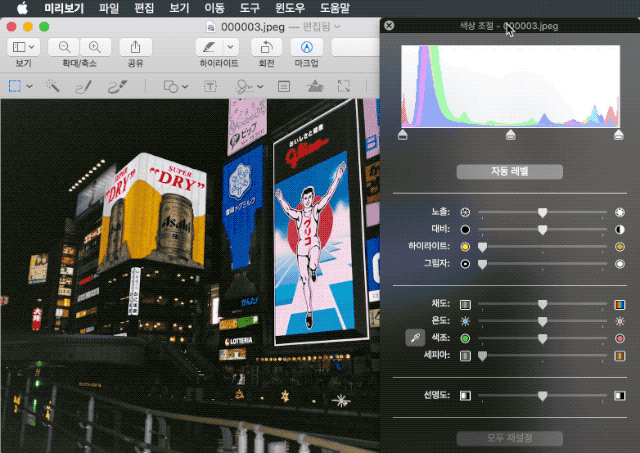Image resolution: width=640 pixels, height=453 pixels.
Task: Open Adjust Color prism icon
Action: pos(315,86)
